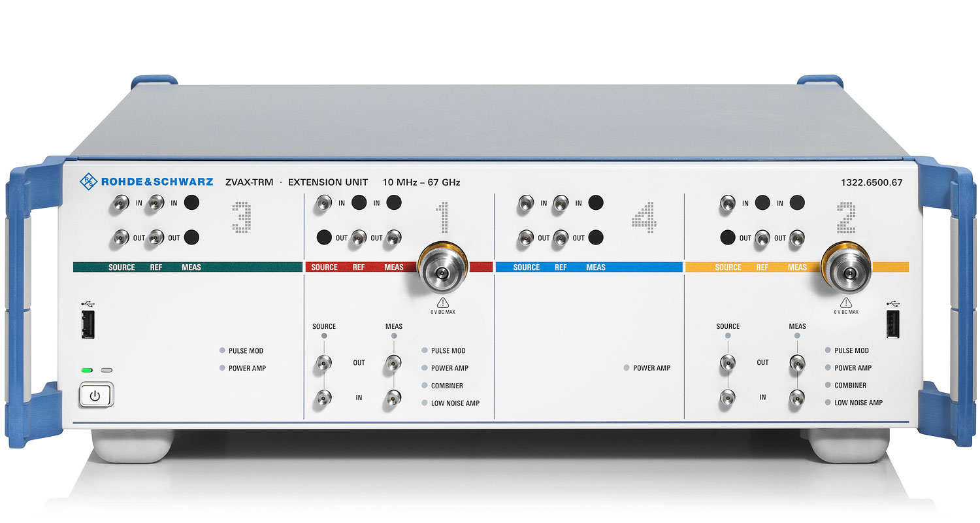Select port 1 MEAS OUT connector above red bar
The width and height of the screenshot is (980, 523).
(393, 238)
